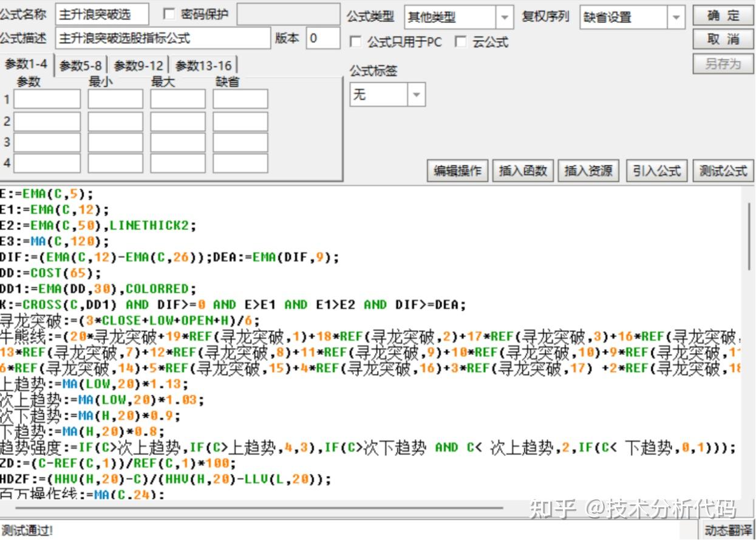Switch to 参数13-16 tab

pyautogui.click(x=203, y=65)
